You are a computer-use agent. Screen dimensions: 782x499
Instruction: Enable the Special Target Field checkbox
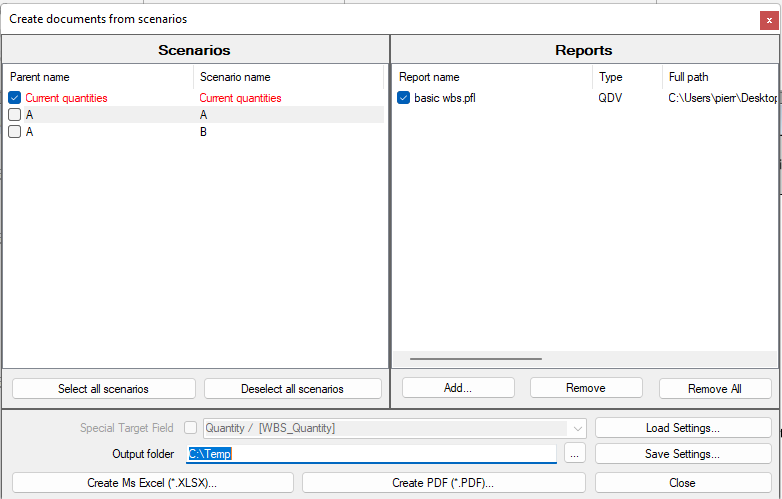click(x=191, y=428)
